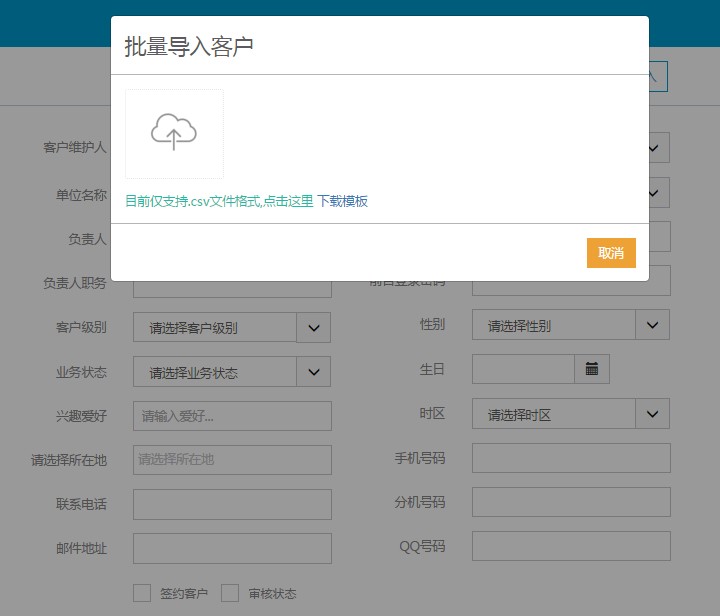Open the 时区 dropdown arrow
Image resolution: width=720 pixels, height=616 pixels.
click(652, 414)
